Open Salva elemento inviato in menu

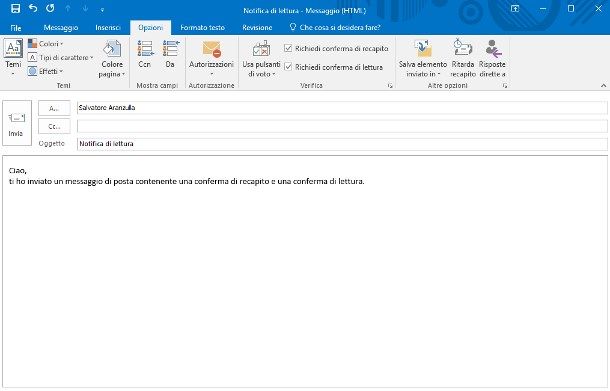pos(422,58)
